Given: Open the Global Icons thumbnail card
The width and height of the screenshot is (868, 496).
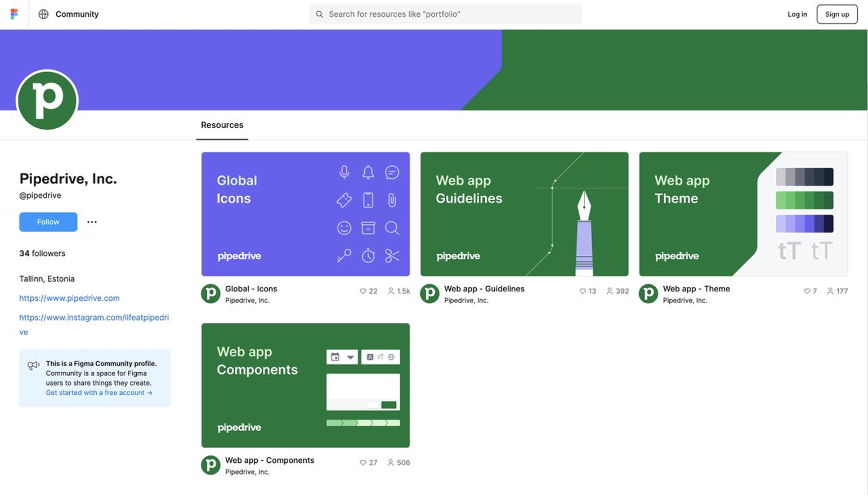Looking at the screenshot, I should coord(306,214).
